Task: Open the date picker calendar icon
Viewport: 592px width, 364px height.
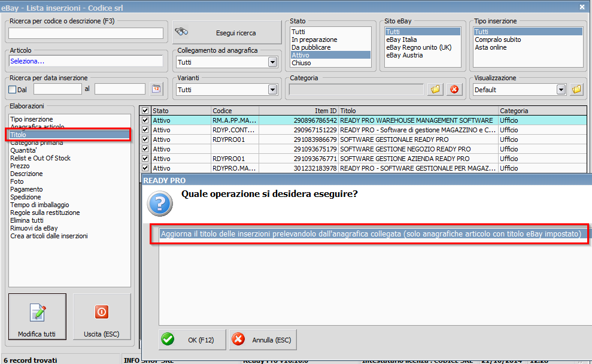Action: tap(156, 89)
